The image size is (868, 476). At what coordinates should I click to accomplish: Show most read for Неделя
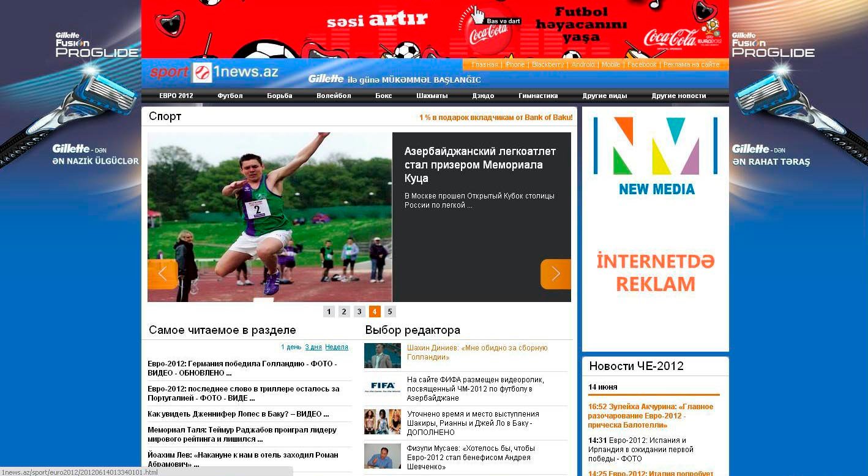[337, 347]
